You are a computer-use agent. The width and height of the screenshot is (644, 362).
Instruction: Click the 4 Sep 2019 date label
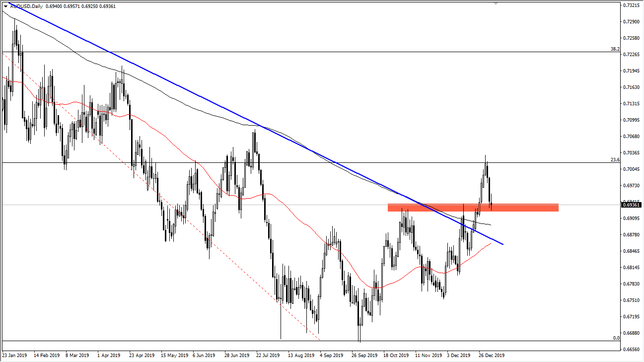point(332,356)
